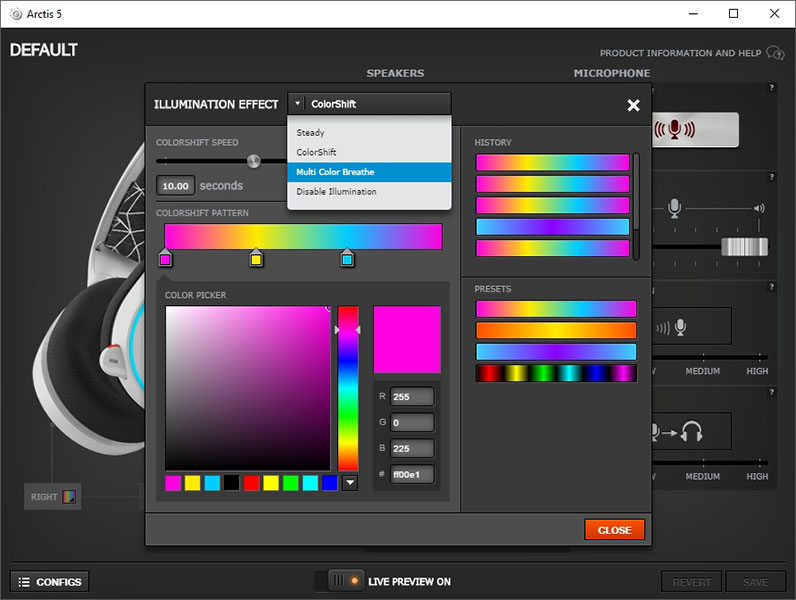
Task: Pick the black swatch in palette
Action: click(231, 483)
